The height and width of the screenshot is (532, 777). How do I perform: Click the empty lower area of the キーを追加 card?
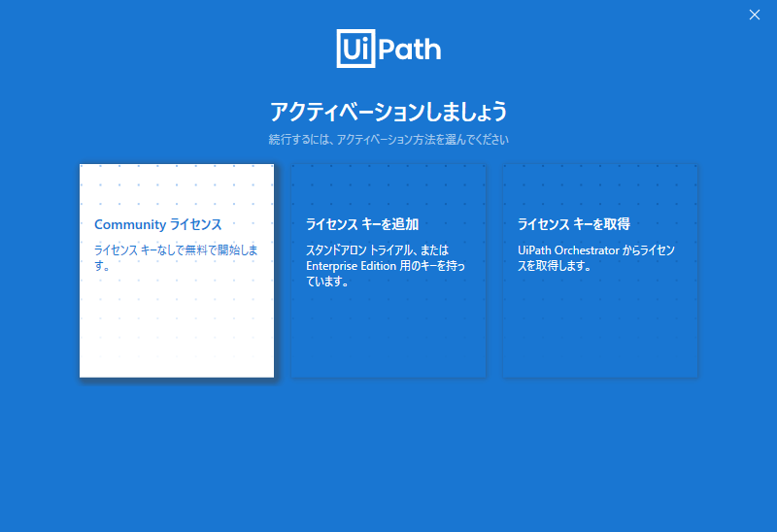(388, 335)
